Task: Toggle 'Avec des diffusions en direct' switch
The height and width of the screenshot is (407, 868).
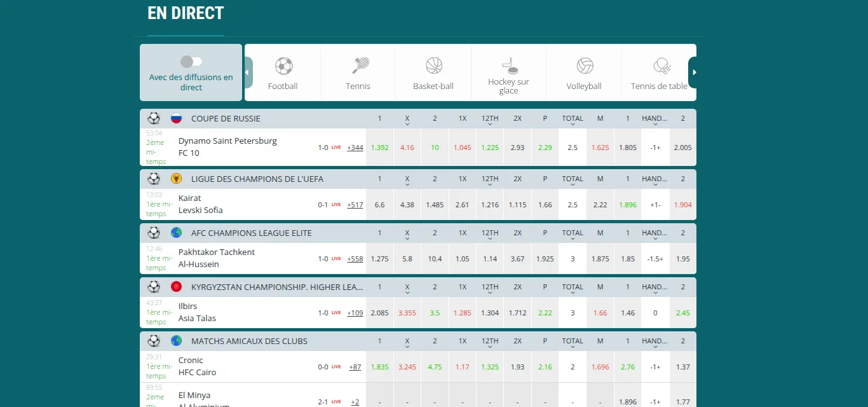Action: (191, 62)
